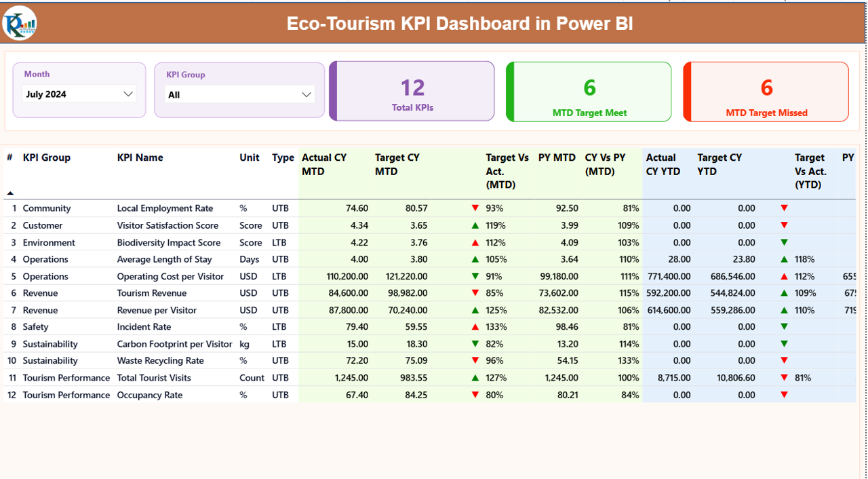
Task: Click green up-triangle for Total Tourist Visits 127%
Action: coord(475,377)
